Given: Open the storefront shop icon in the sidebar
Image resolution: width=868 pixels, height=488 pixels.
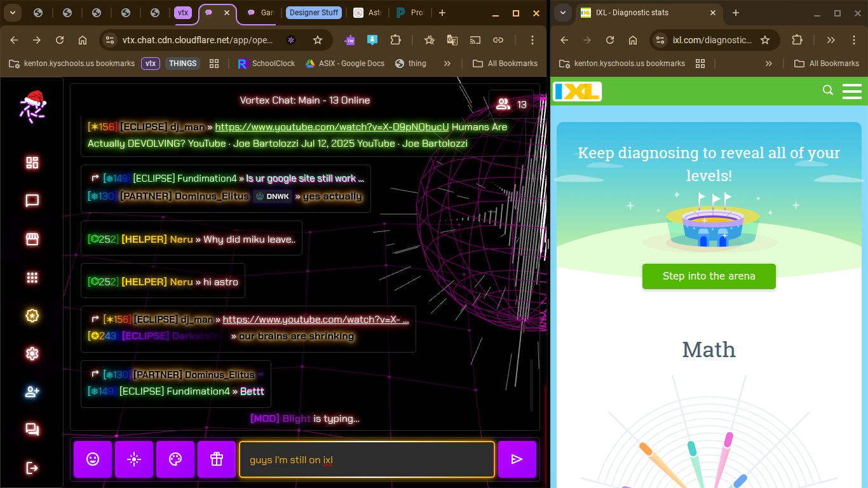Looking at the screenshot, I should pos(32,239).
